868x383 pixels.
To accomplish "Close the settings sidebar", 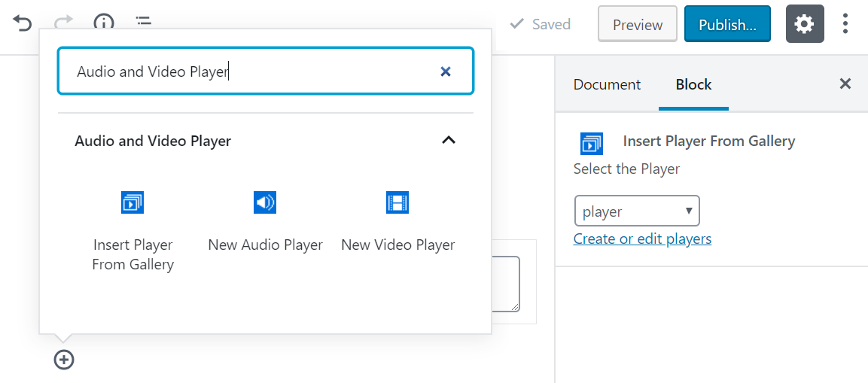I will point(845,84).
